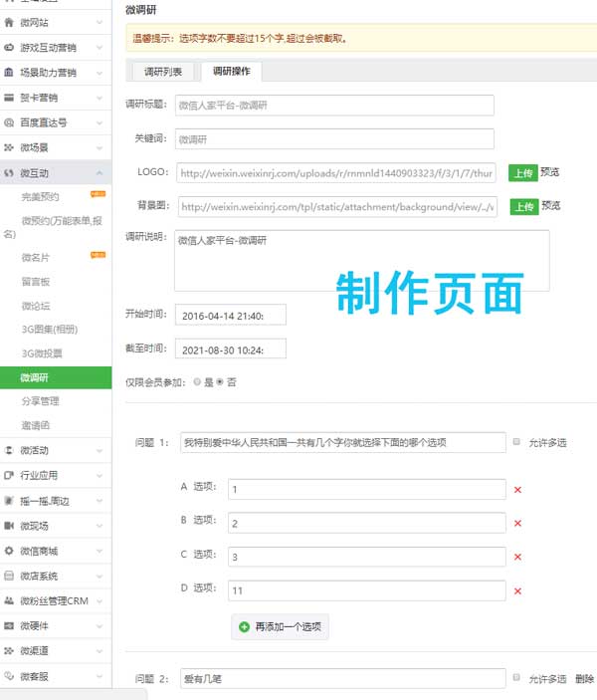Screen dimensions: 597x700
Task: Enable 允许多选 for question 1
Action: click(x=516, y=441)
